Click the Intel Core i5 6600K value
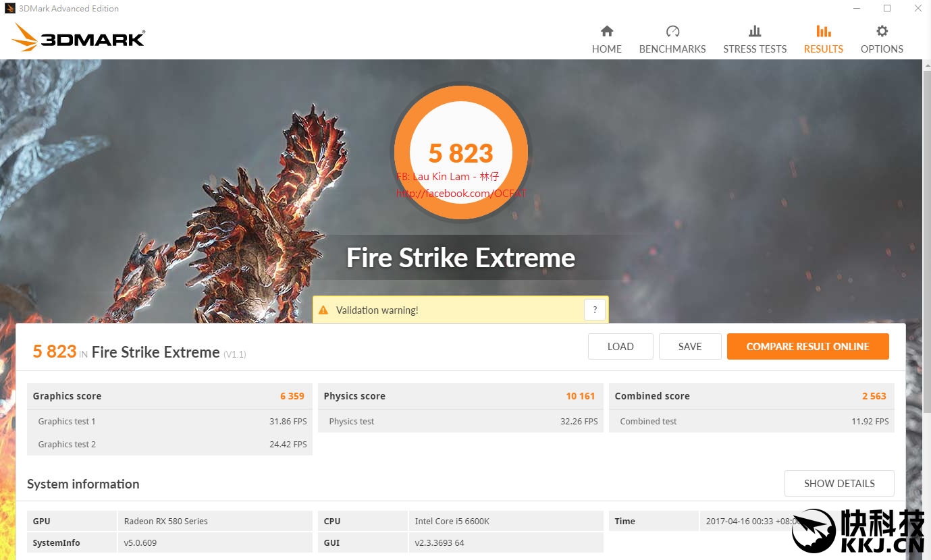 point(452,522)
